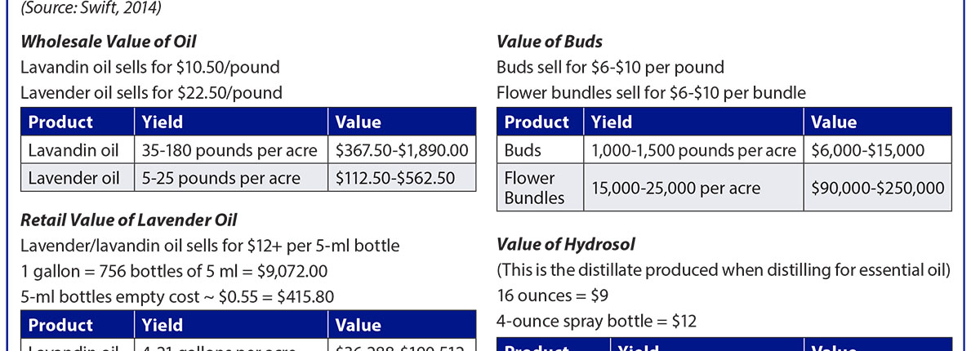Select the "$6,000-$15,000" value cell
The image size is (980, 351).
click(x=867, y=151)
